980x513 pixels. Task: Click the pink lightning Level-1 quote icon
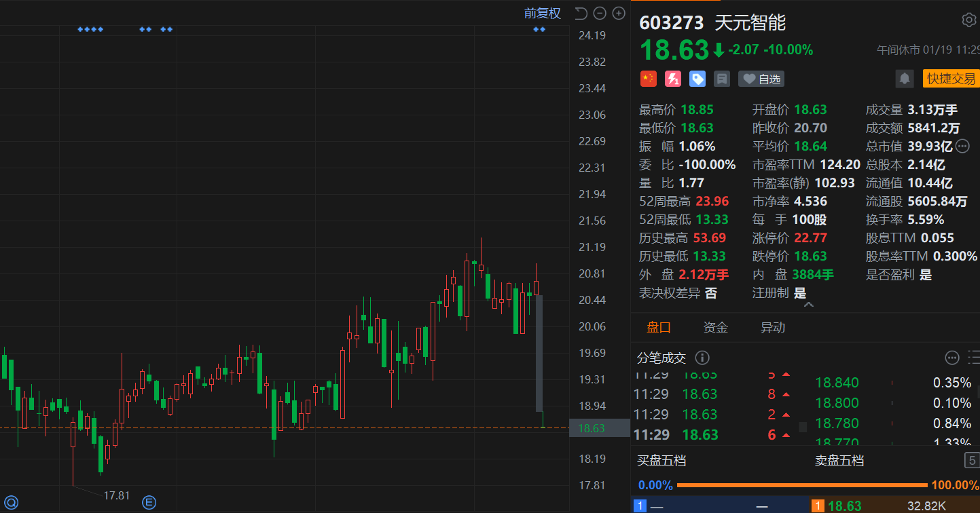tap(673, 79)
